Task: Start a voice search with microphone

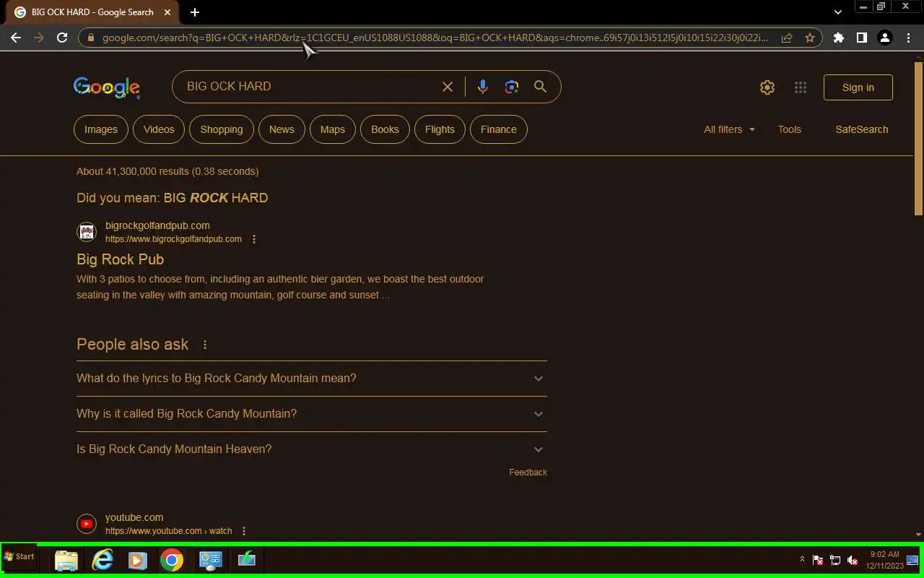Action: pos(482,87)
